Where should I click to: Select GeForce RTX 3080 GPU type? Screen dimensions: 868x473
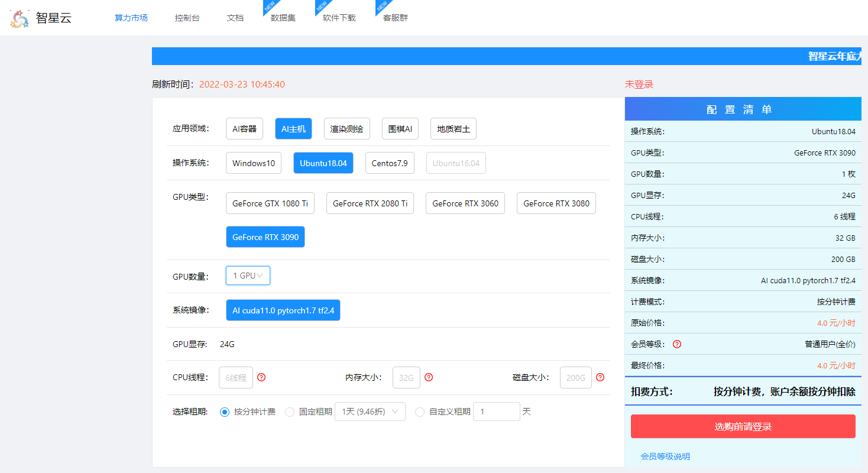pyautogui.click(x=556, y=203)
